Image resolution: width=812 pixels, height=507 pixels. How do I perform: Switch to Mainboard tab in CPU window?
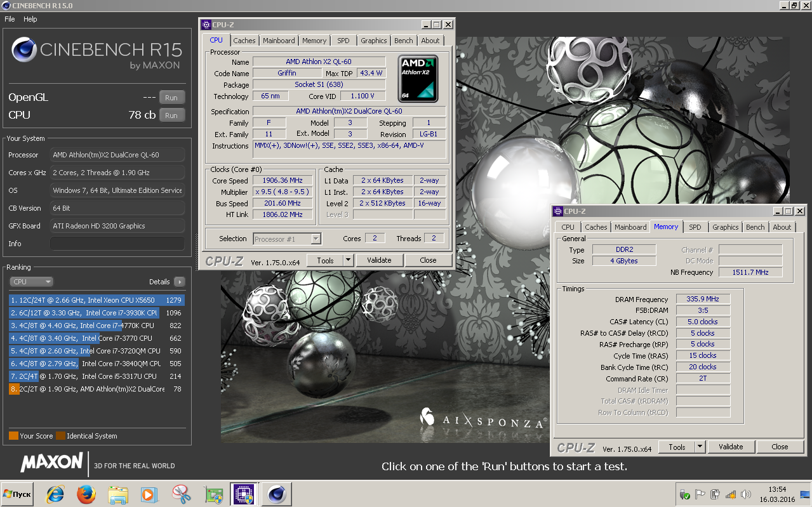click(279, 41)
